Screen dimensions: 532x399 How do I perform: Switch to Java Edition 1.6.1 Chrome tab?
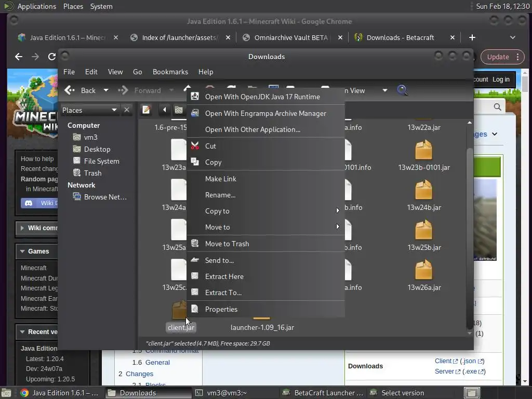click(68, 37)
